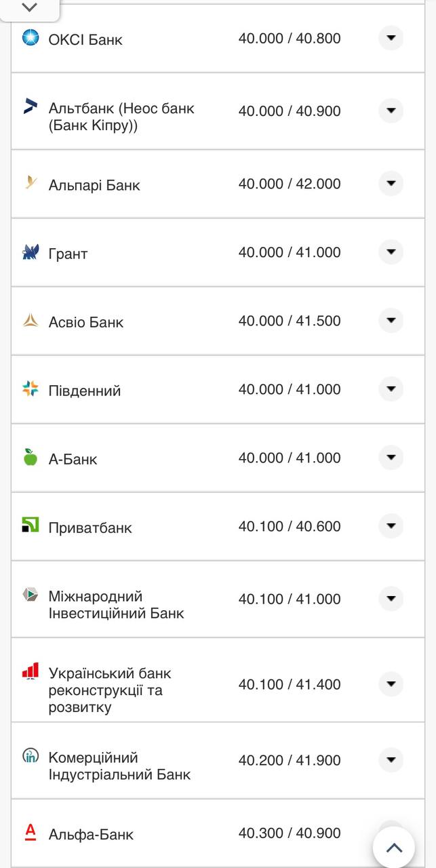The height and width of the screenshot is (868, 436).
Task: Expand details for Приватбанк
Action: tap(391, 526)
